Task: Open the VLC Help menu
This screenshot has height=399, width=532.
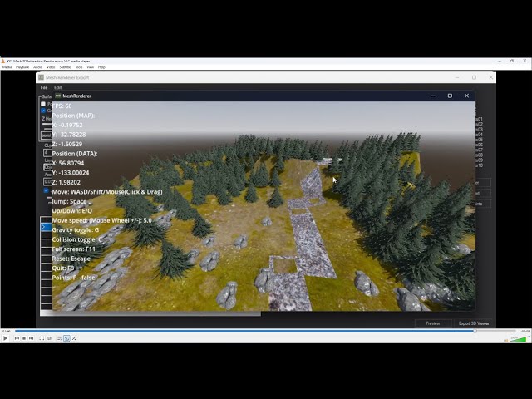Action: pyautogui.click(x=101, y=67)
